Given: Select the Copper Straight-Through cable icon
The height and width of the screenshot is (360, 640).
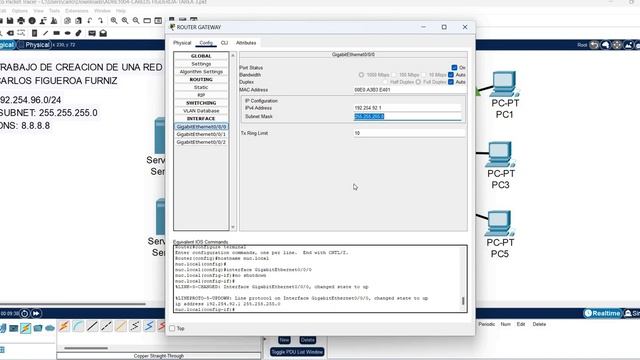Looking at the screenshot, I should click(92, 326).
